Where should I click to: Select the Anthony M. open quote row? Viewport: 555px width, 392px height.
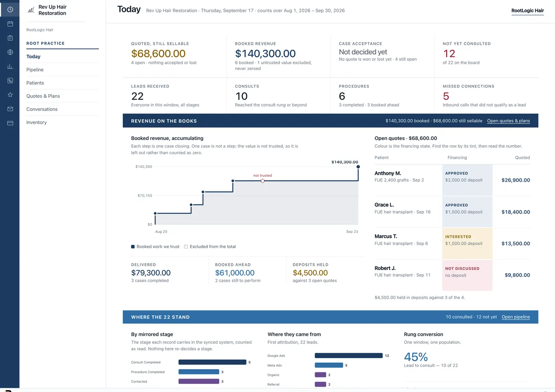click(x=452, y=180)
